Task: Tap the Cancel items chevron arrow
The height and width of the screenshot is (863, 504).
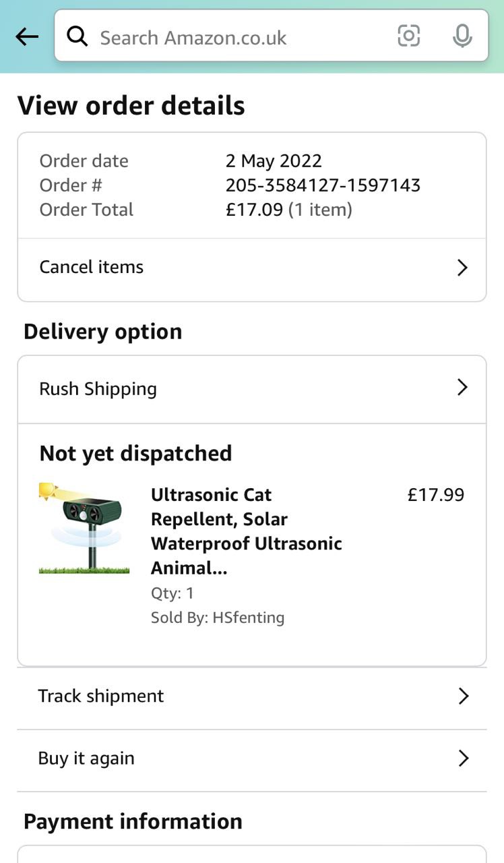Action: tap(462, 268)
